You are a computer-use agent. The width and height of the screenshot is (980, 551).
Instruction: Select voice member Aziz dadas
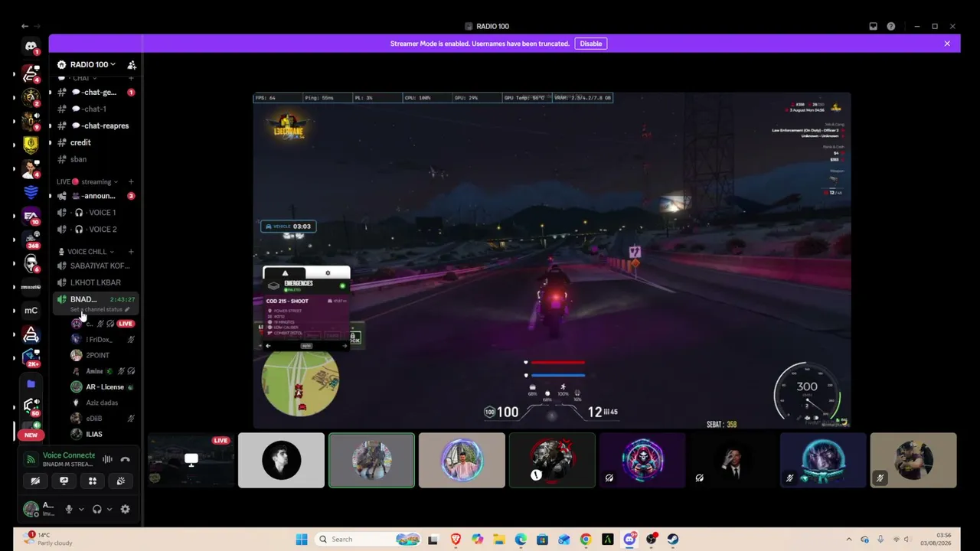[103, 403]
